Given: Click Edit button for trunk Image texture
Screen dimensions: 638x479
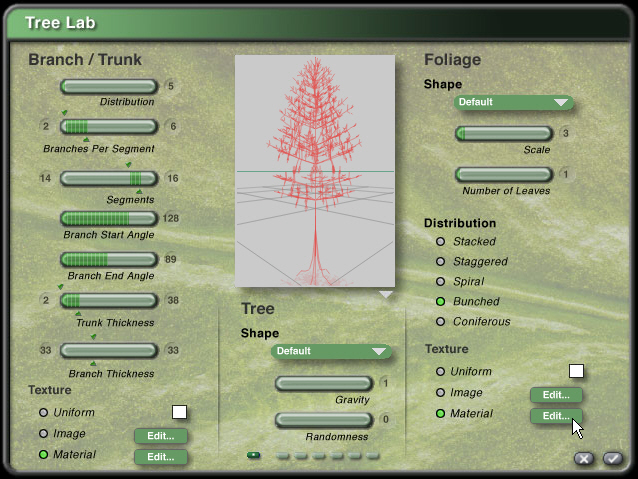Looking at the screenshot, I should (161, 436).
